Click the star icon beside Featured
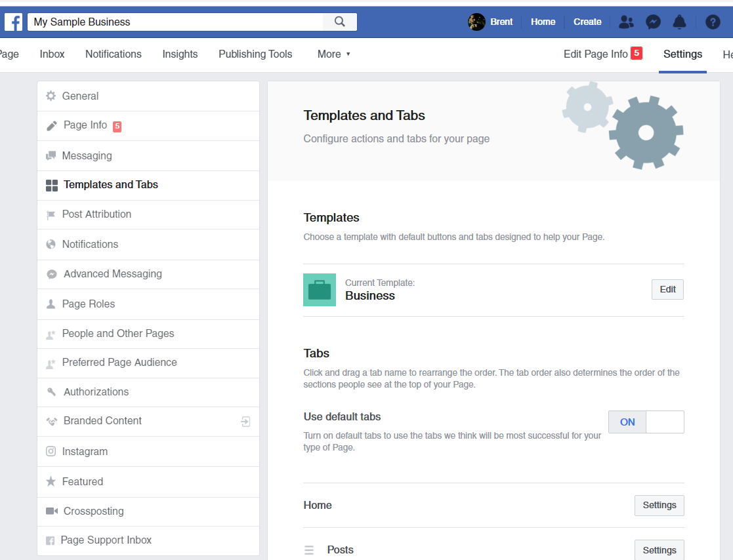733x560 pixels. click(x=51, y=481)
